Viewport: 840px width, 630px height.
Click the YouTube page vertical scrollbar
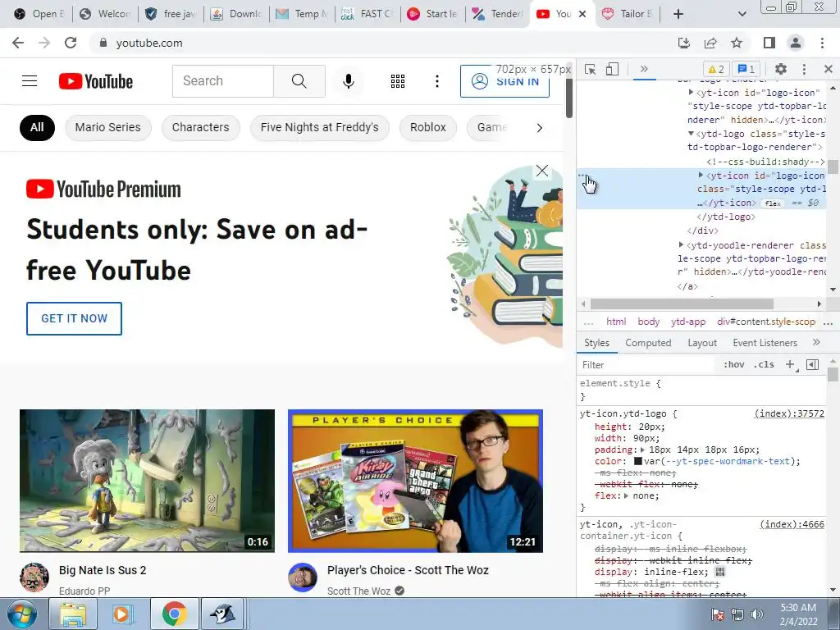[569, 97]
